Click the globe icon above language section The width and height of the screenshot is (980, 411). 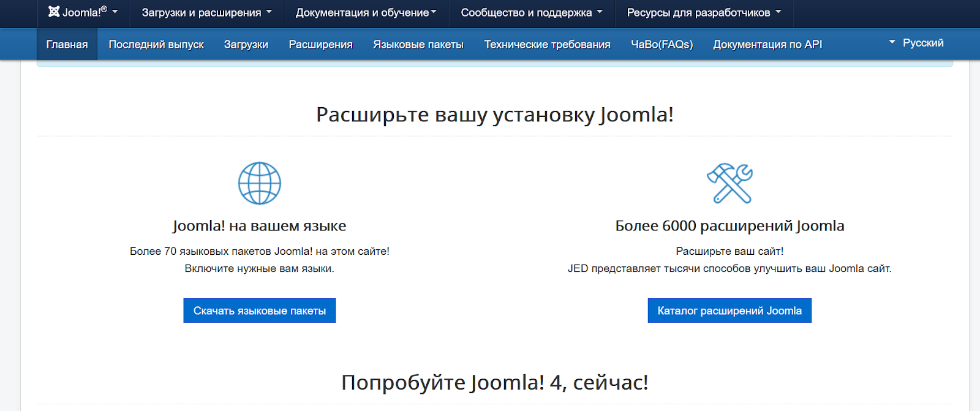pyautogui.click(x=260, y=183)
